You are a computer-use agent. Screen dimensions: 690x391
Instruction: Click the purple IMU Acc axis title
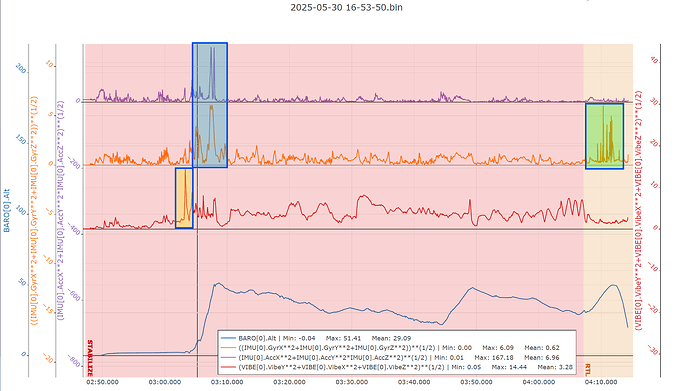point(61,210)
